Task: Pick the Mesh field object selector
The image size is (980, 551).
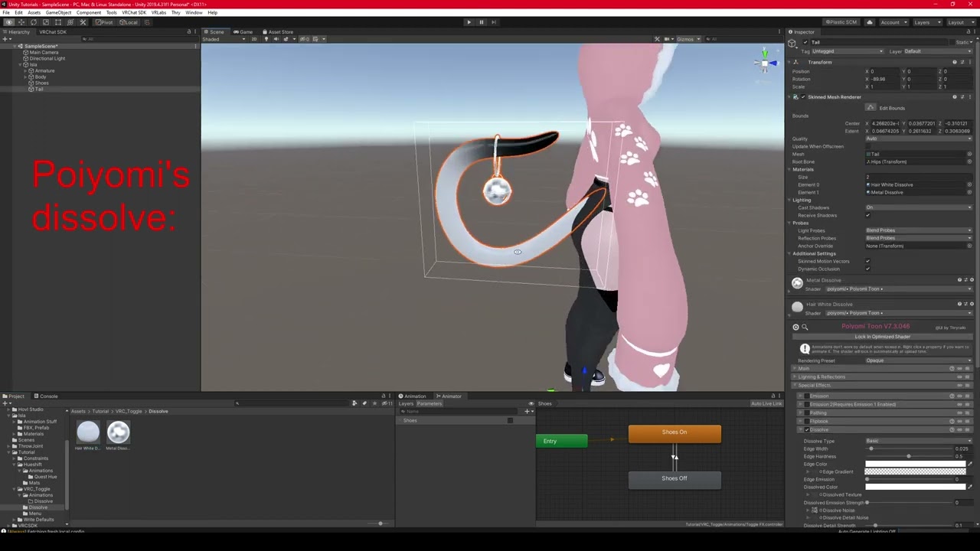Action: pyautogui.click(x=969, y=154)
